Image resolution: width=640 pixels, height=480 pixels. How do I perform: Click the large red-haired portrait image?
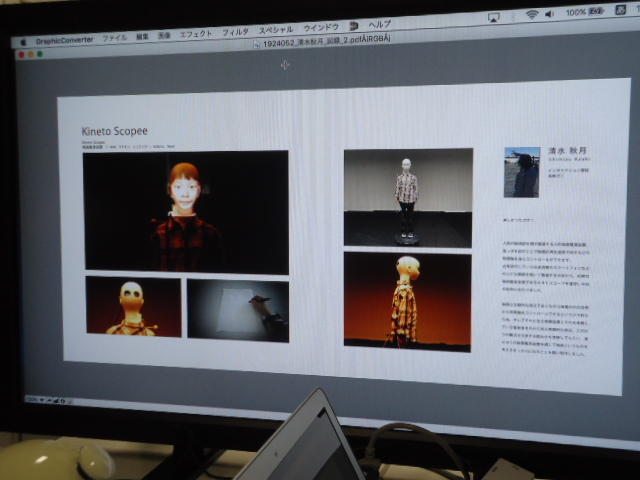pyautogui.click(x=186, y=212)
